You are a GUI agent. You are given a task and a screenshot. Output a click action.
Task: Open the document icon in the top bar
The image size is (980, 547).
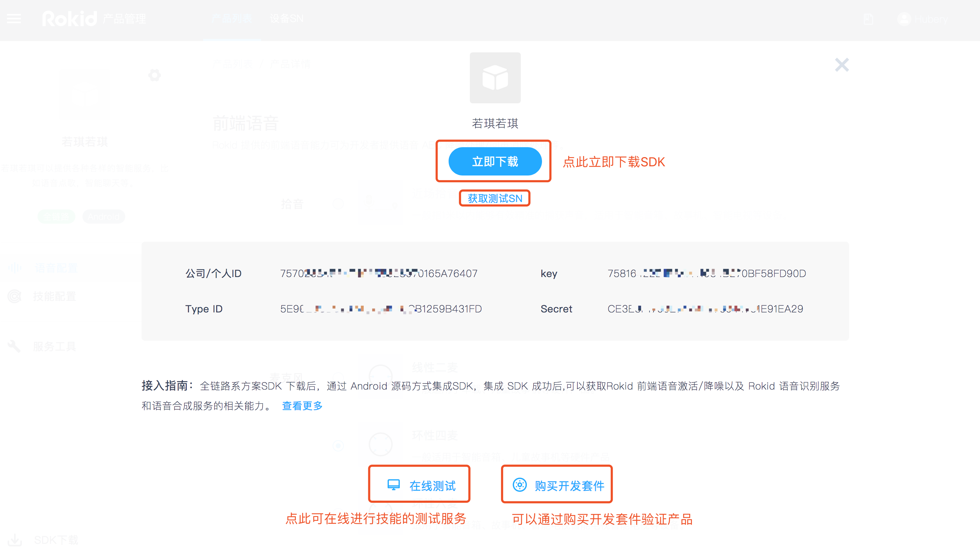pyautogui.click(x=869, y=19)
